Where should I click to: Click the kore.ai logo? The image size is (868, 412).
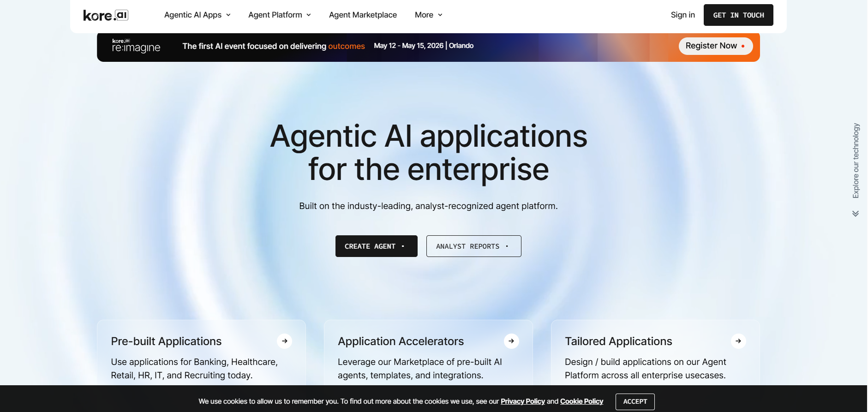[106, 15]
